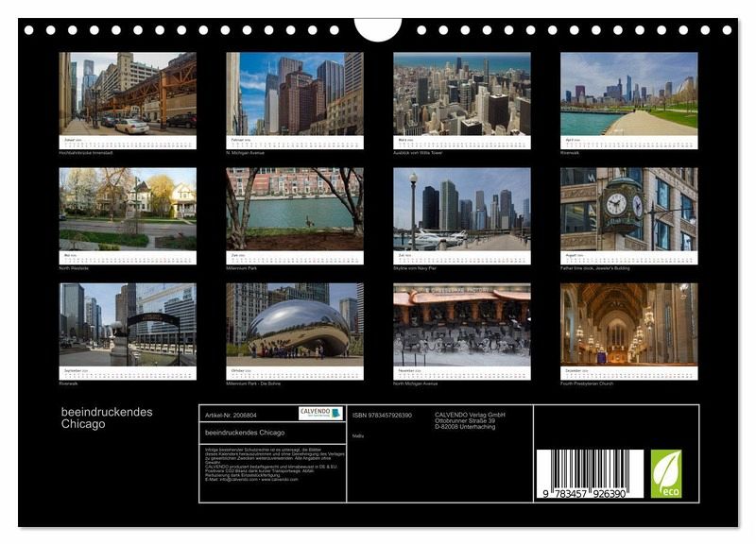This screenshot has width=756, height=545.
Task: Click the March date strip
Action: [462, 142]
